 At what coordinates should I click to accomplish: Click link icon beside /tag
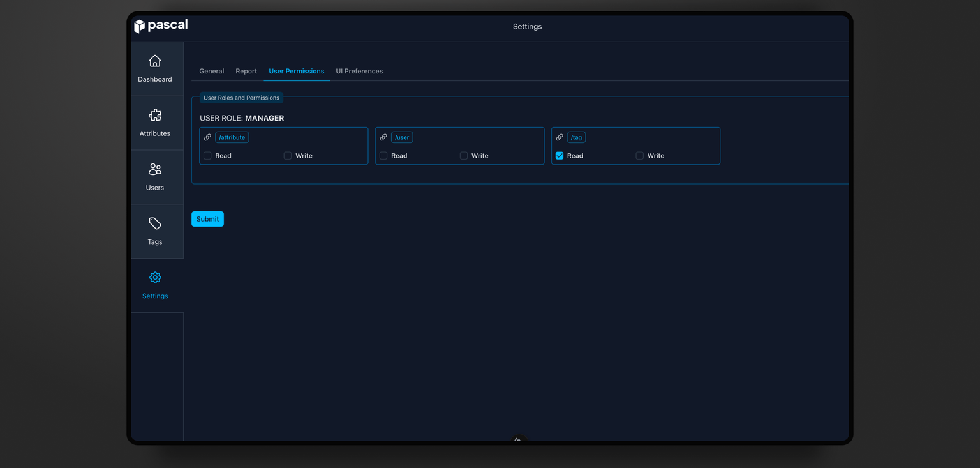click(x=560, y=137)
